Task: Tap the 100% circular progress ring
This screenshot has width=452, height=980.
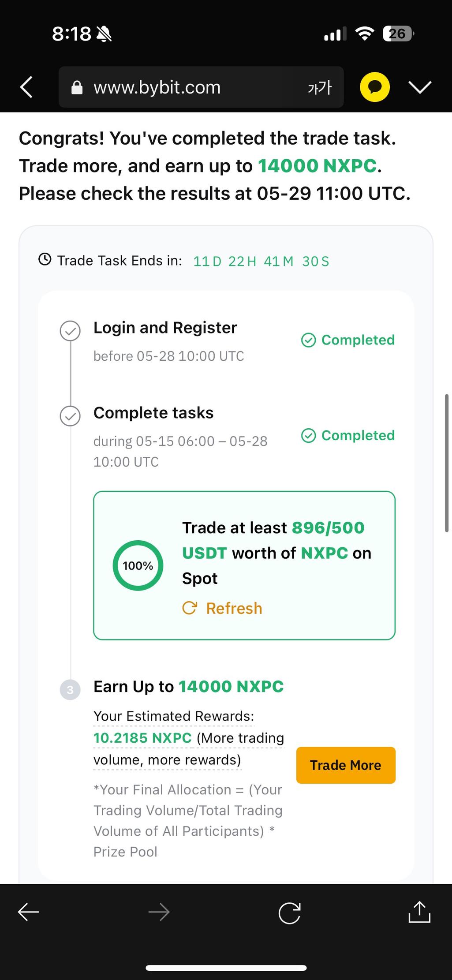Action: click(x=138, y=565)
